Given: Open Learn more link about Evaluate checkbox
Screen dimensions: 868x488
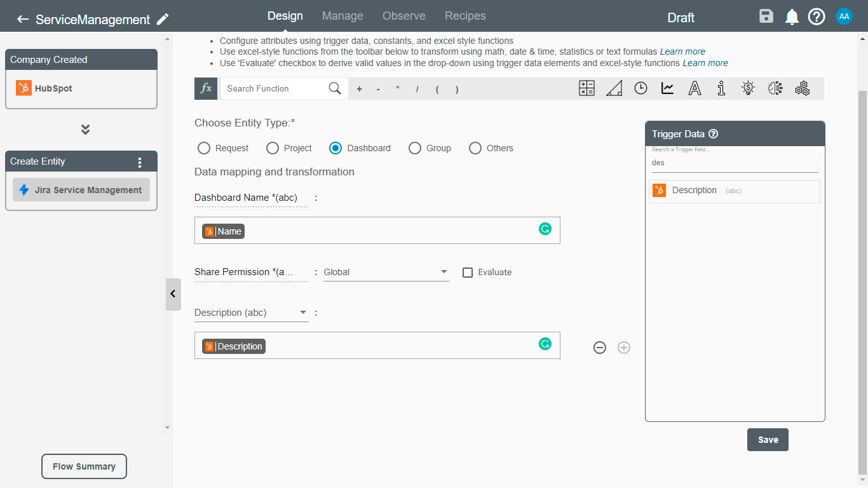Looking at the screenshot, I should point(705,63).
